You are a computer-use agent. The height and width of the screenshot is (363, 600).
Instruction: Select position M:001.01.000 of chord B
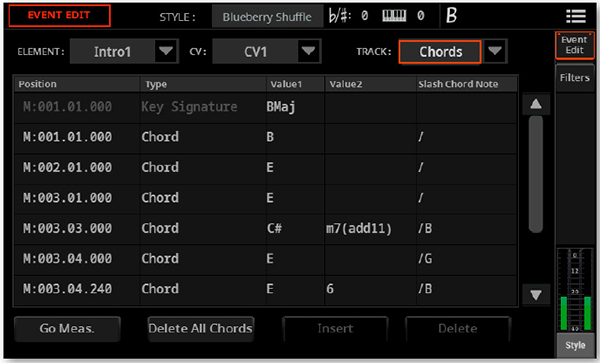click(x=67, y=137)
